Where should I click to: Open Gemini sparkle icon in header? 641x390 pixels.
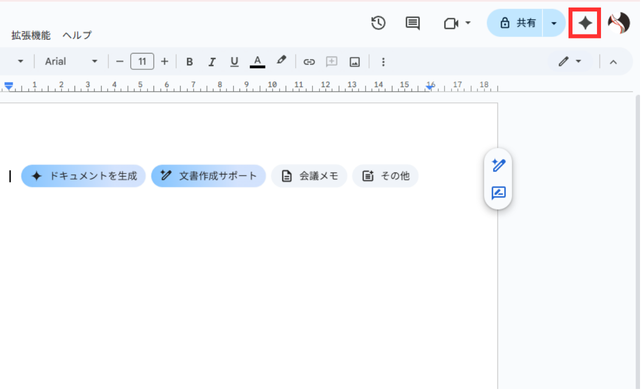[585, 23]
